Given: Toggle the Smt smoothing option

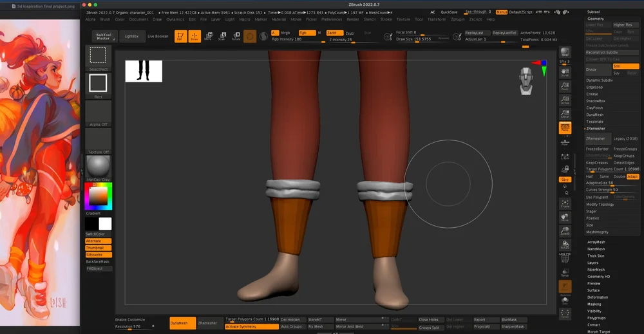Looking at the screenshot, I should [x=625, y=66].
